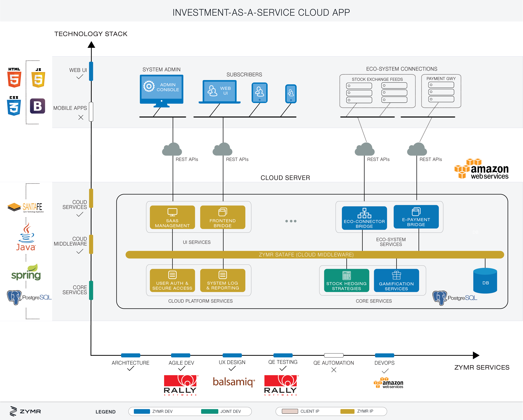This screenshot has width=523, height=420.
Task: Click the cloud icon above SaaS Management
Action: (x=172, y=149)
